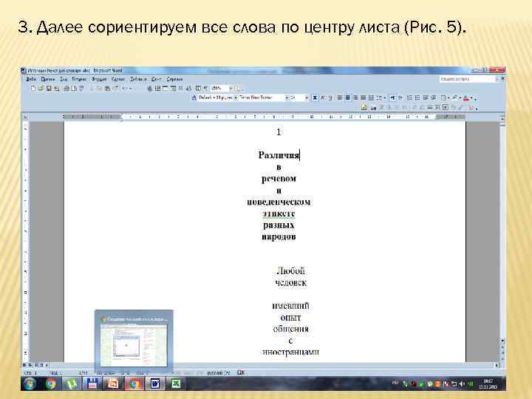Toggle Underline formatting
Screen dimensions: 532x399
click(330, 98)
